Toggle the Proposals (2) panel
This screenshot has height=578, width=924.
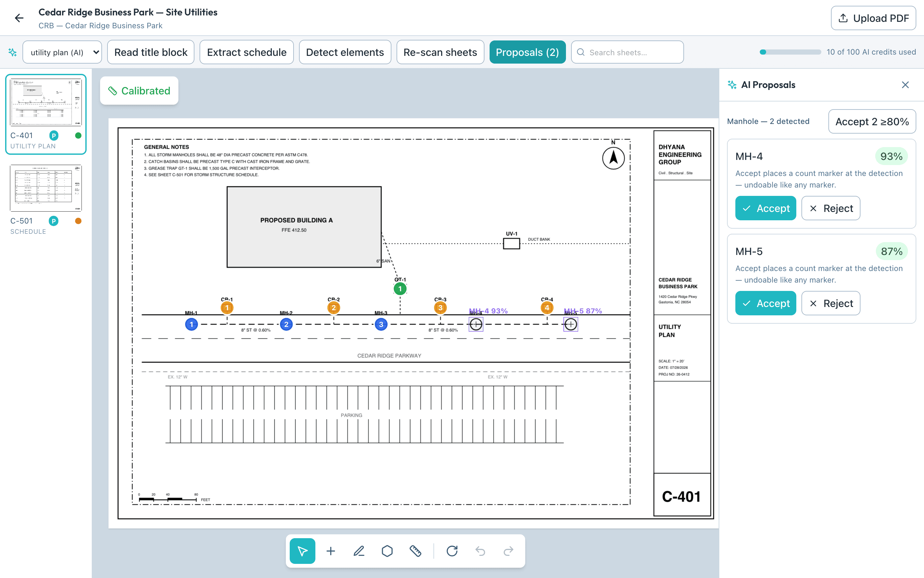coord(527,52)
